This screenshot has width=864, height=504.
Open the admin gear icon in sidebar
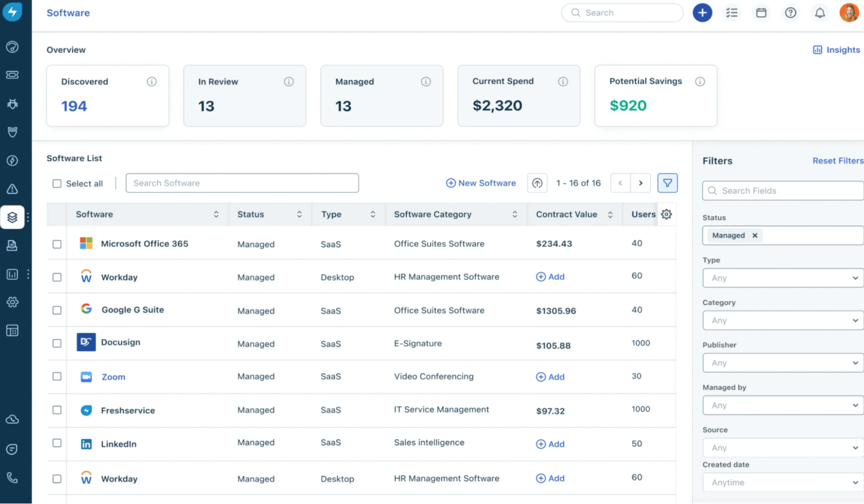point(12,302)
